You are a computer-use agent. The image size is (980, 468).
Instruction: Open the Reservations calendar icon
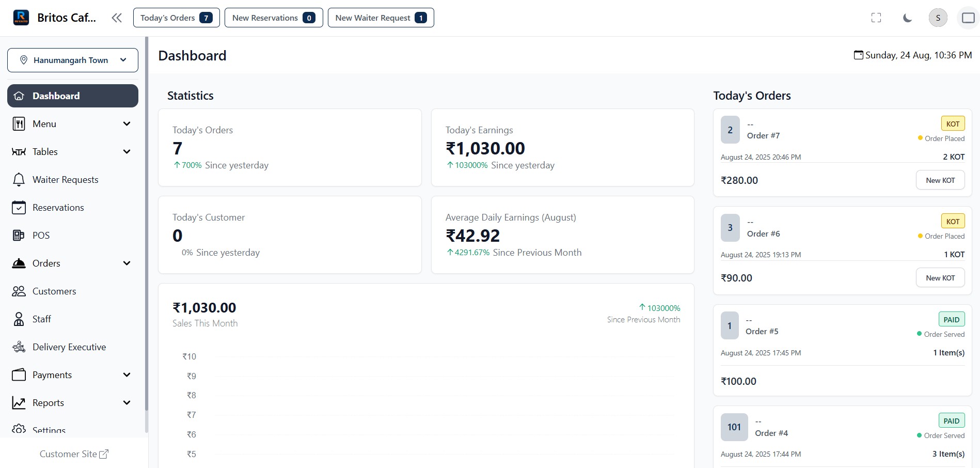coord(19,208)
